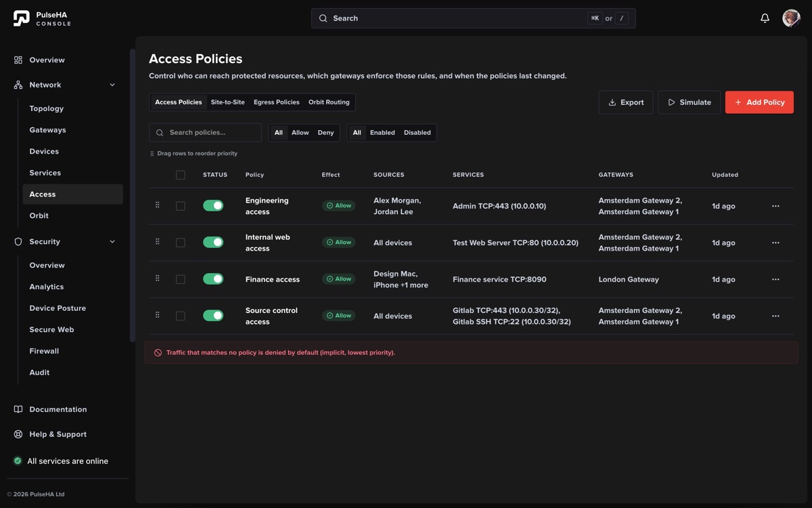This screenshot has height=508, width=812.
Task: Click 'London Gateway' gateway cell
Action: (629, 279)
